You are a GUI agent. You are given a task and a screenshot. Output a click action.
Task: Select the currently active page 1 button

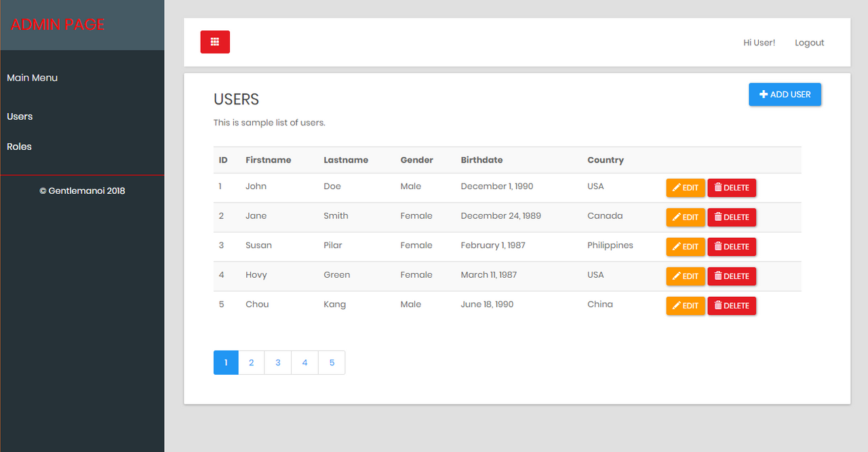(x=226, y=363)
